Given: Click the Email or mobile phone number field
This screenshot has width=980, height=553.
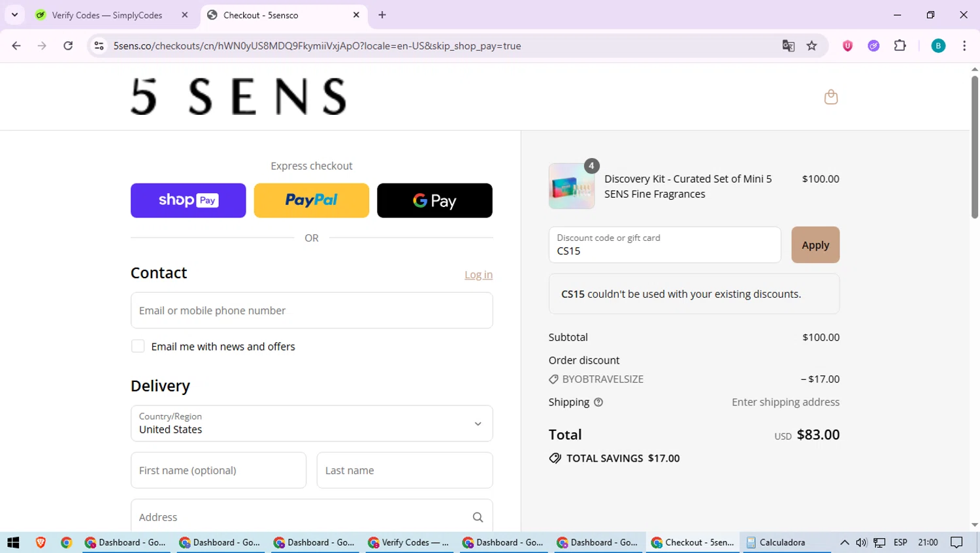Looking at the screenshot, I should pyautogui.click(x=312, y=310).
